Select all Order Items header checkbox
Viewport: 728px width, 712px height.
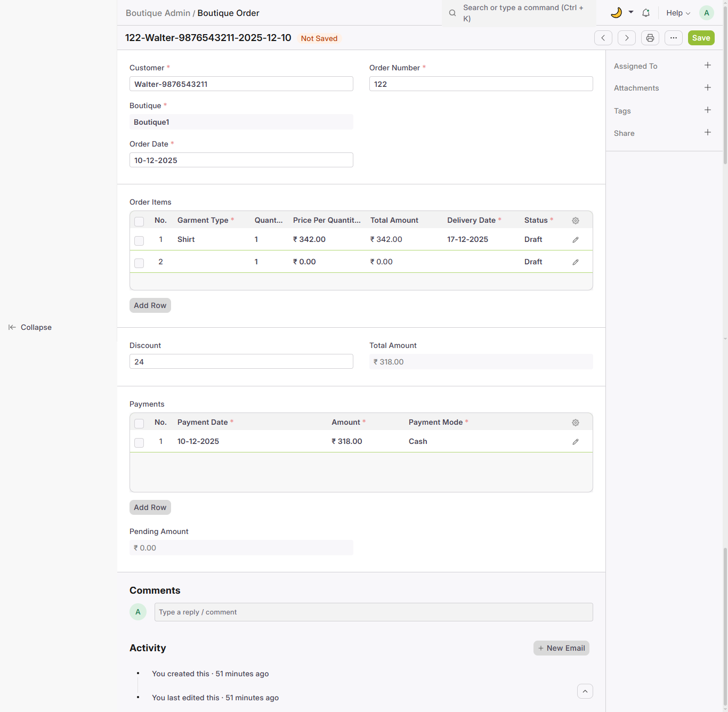click(139, 221)
